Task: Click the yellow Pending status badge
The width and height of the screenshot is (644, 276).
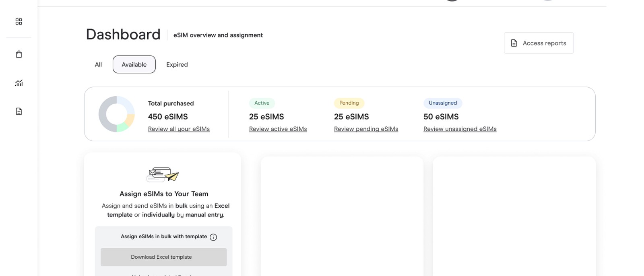Action: (349, 103)
